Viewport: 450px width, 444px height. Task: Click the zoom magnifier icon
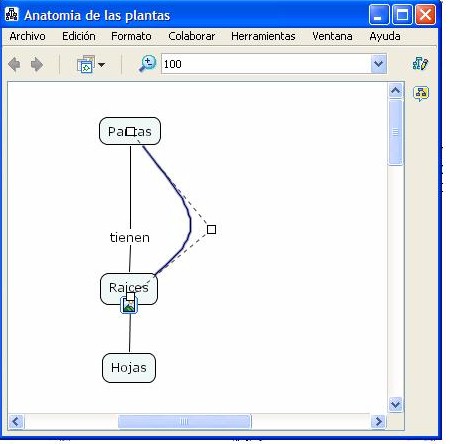click(147, 64)
